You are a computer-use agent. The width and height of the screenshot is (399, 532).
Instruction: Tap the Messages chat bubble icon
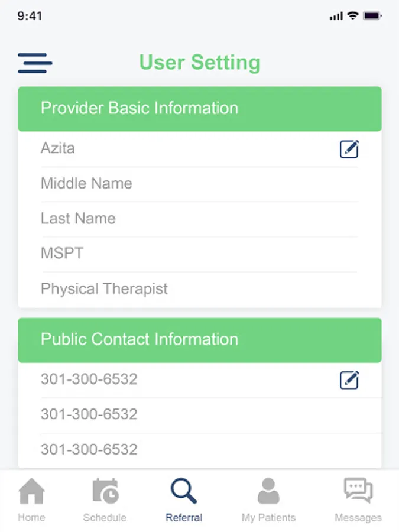358,491
